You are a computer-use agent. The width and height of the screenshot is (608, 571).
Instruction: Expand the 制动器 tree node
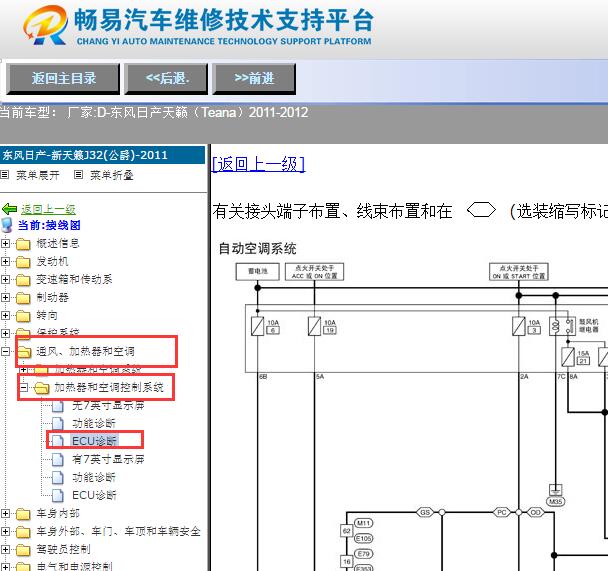coord(5,298)
